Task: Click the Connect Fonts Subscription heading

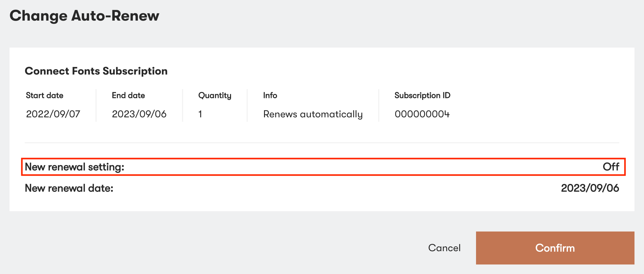Action: pos(96,71)
